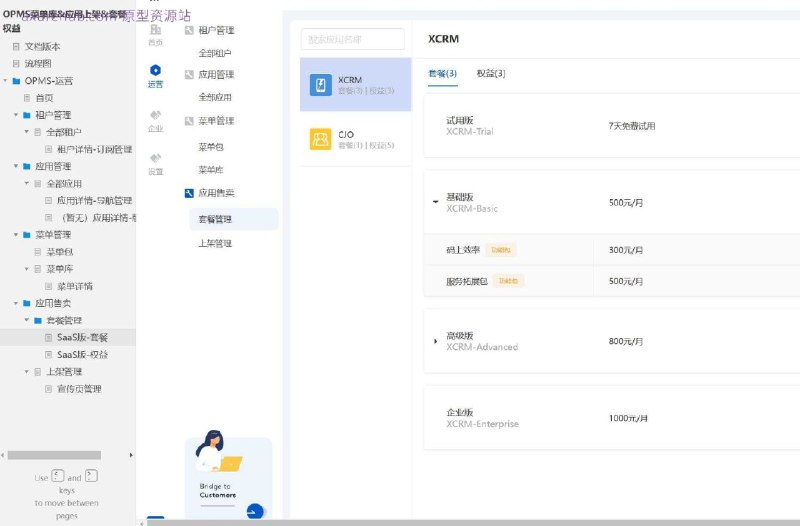800x526 pixels.
Task: Open the 设置 settings icon
Action: pos(156,158)
